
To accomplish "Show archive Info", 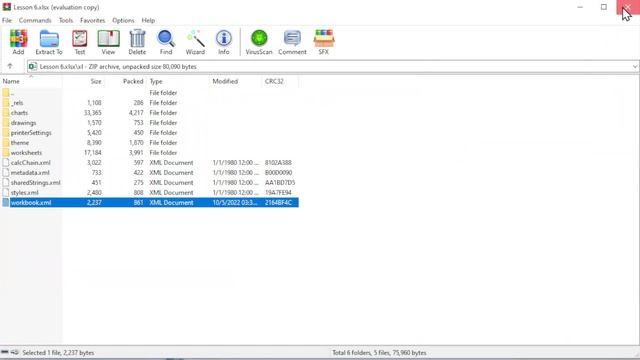I will 224,42.
